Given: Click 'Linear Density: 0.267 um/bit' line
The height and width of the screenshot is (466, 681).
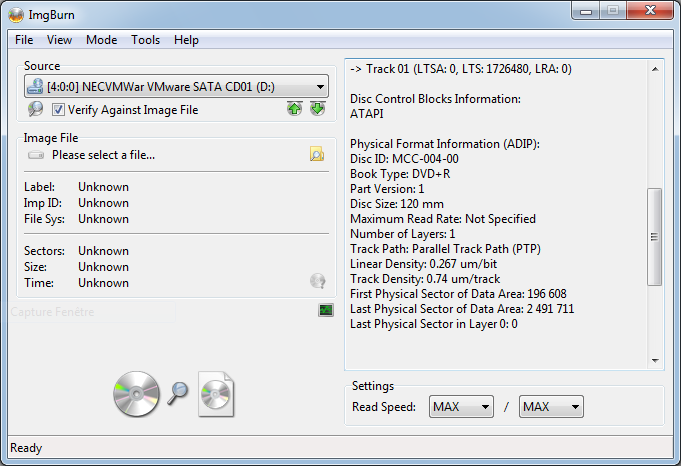Looking at the screenshot, I should (423, 264).
